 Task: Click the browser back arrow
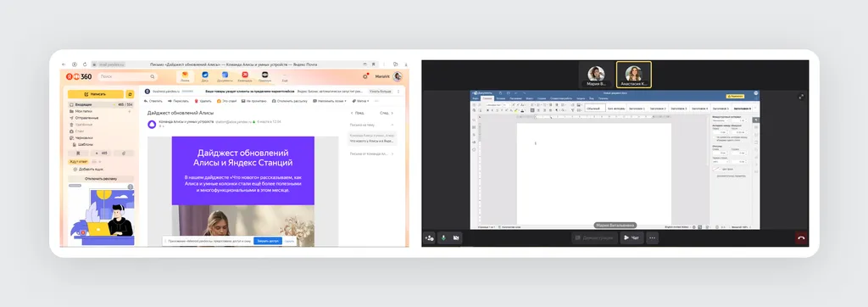pyautogui.click(x=64, y=64)
